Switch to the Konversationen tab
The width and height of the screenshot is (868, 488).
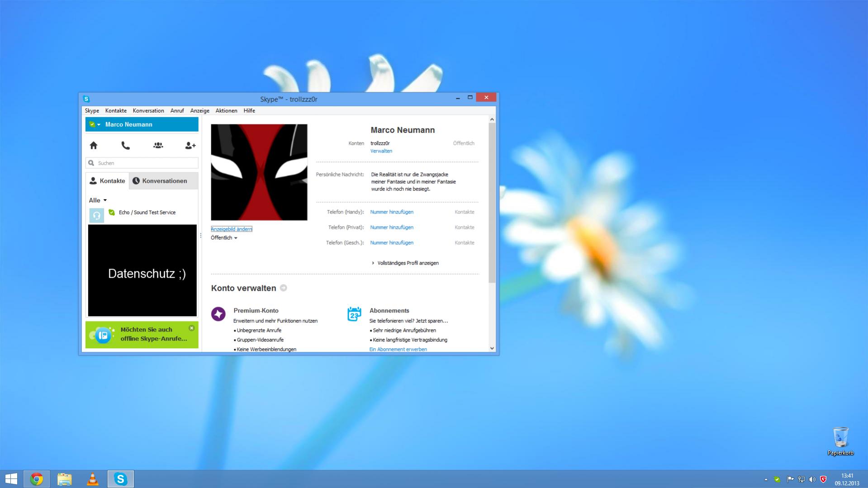pos(164,181)
